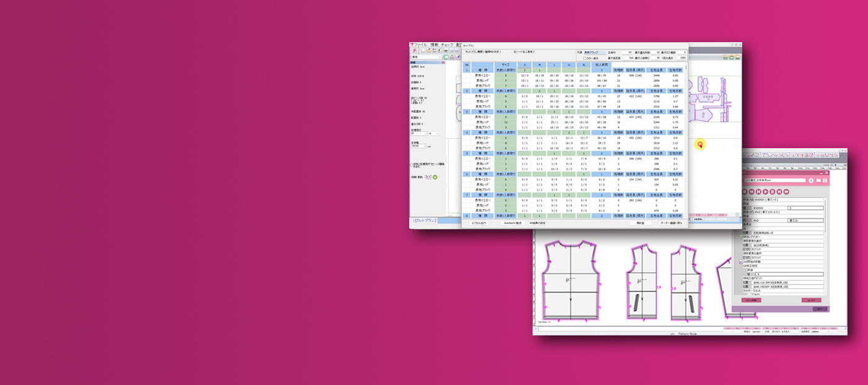This screenshot has height=385, width=868.
Task: Click the lock icon in the marker toolbar
Action: (453, 57)
